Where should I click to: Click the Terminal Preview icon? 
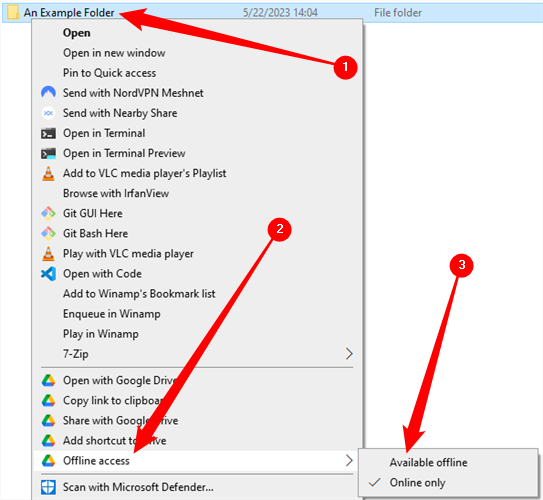[x=48, y=153]
